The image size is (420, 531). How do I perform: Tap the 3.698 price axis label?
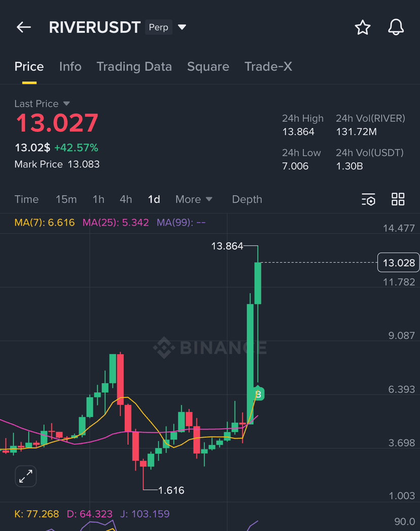(401, 443)
